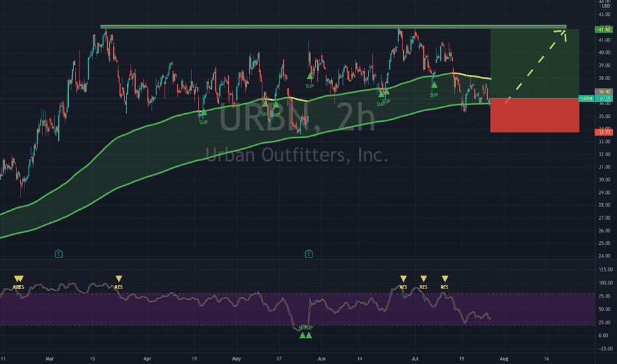This screenshot has width=617, height=364.
Task: Select the oscillator line in the lower pane
Action: [244, 299]
